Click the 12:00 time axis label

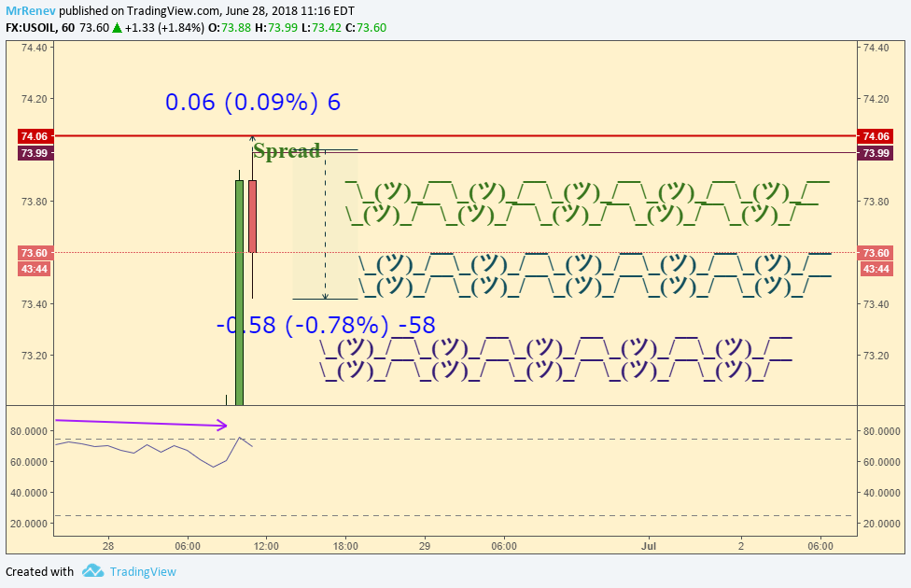click(266, 546)
